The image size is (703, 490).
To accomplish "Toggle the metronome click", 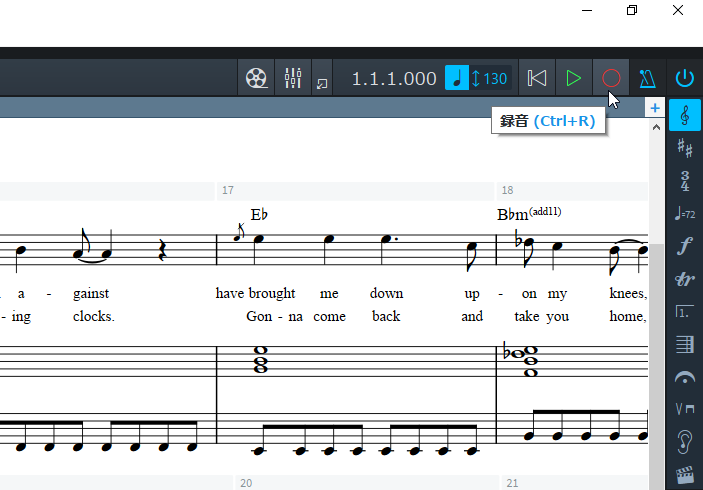I will click(x=647, y=78).
